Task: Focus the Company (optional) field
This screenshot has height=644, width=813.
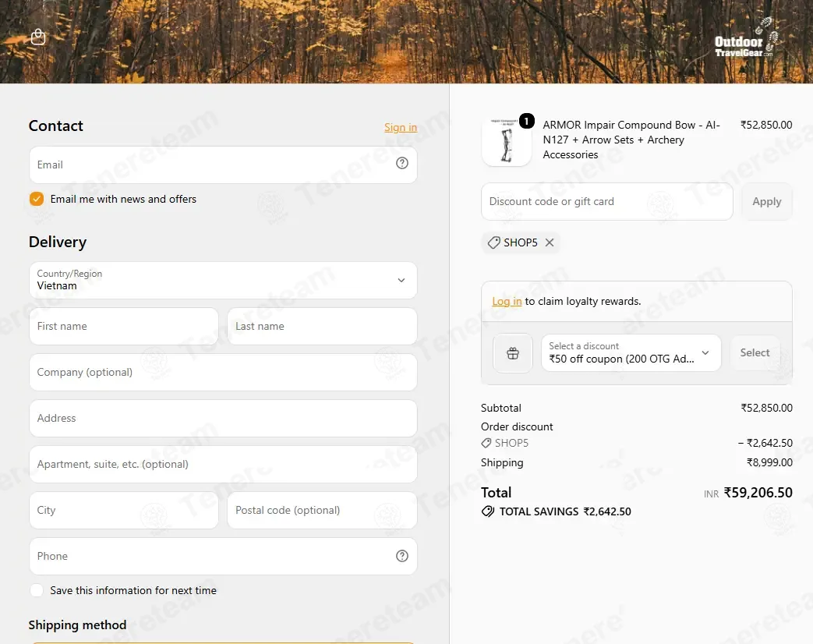Action: (223, 373)
